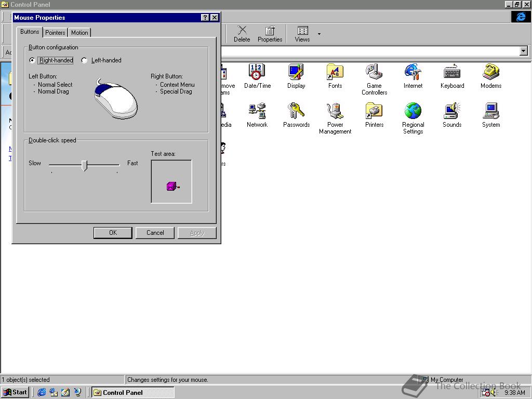Screen dimensions: 532x399
Task: Click the Cancel button in Mouse Properties
Action: (x=155, y=233)
